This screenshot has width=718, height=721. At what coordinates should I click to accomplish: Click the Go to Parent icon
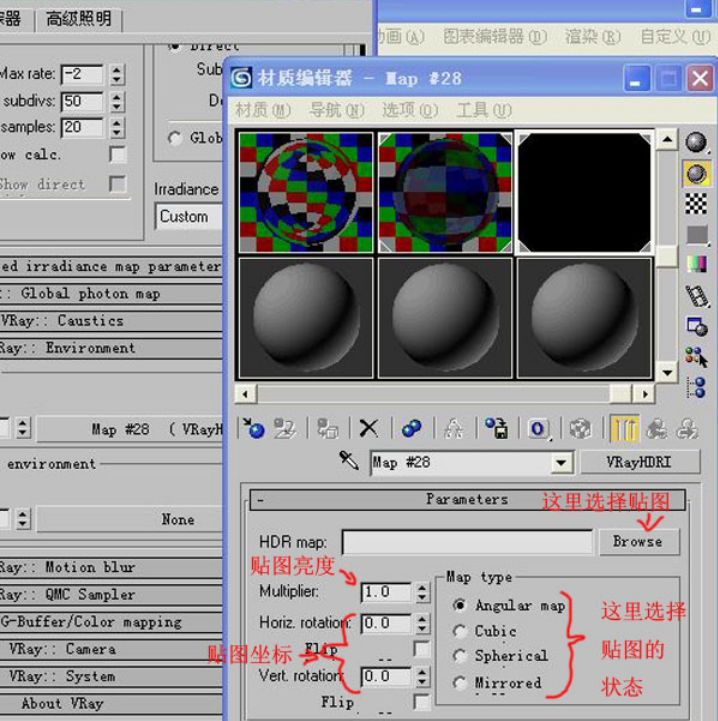[x=657, y=429]
